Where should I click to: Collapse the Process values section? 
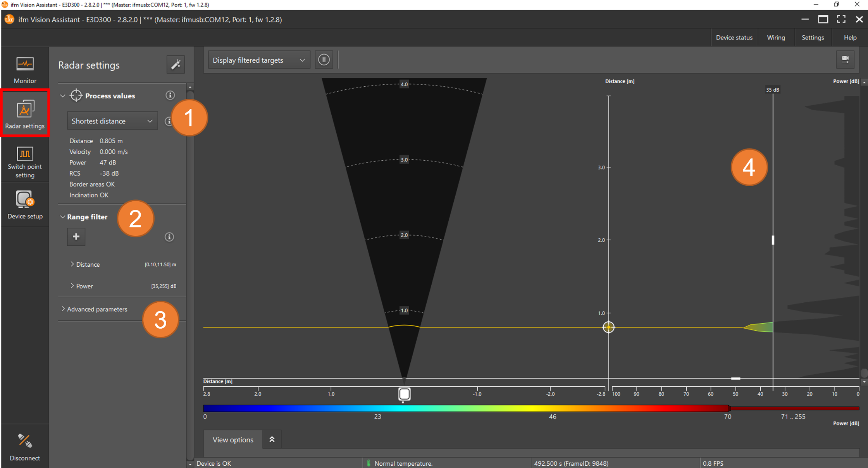tap(63, 96)
